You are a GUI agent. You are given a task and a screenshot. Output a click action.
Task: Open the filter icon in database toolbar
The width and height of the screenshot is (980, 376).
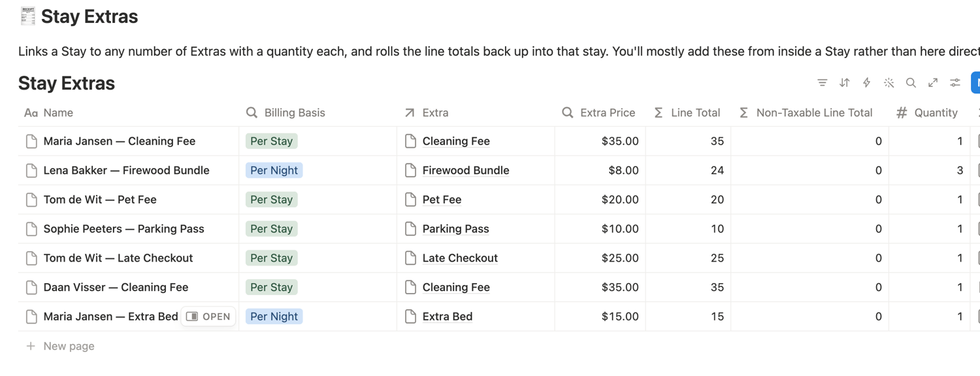(822, 83)
